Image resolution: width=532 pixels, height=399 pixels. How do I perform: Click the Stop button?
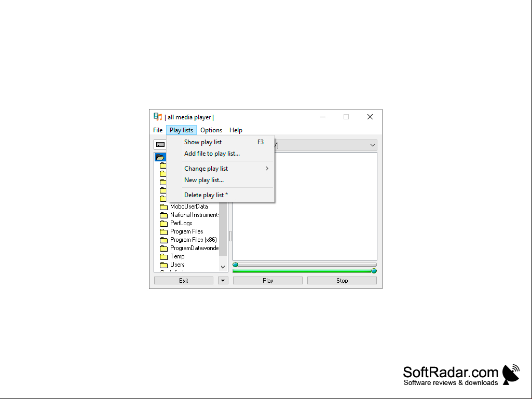[342, 281]
